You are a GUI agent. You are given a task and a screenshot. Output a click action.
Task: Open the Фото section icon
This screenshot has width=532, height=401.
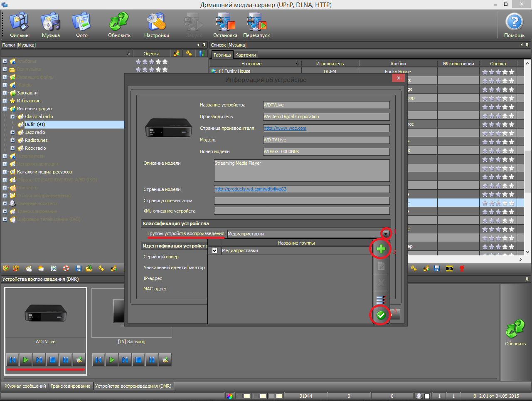coord(82,23)
